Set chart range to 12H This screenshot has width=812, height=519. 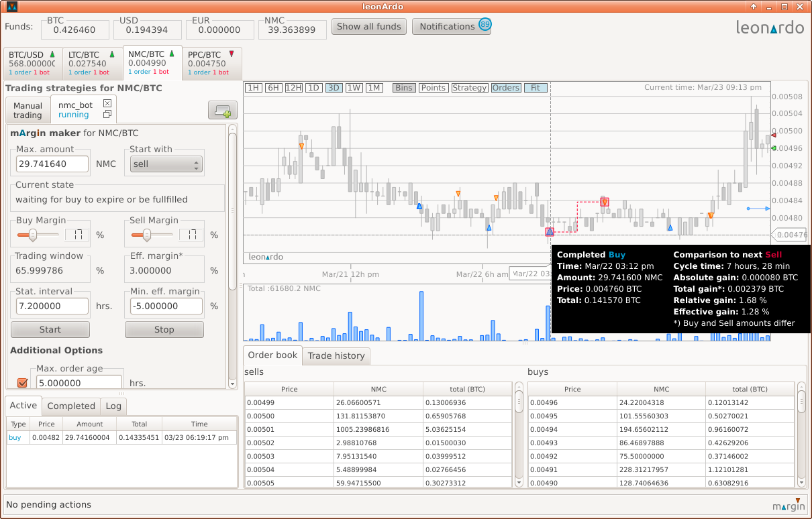(294, 88)
